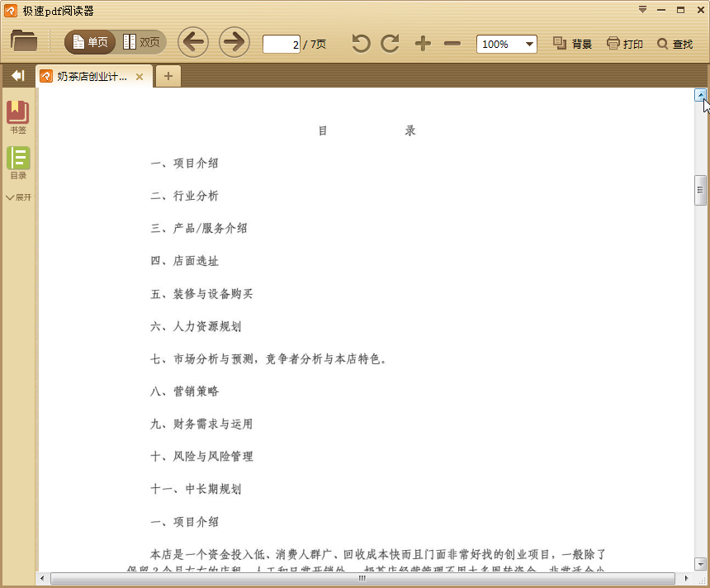Click the horizontal scrollbar right arrow
The width and height of the screenshot is (710, 588).
click(x=686, y=578)
